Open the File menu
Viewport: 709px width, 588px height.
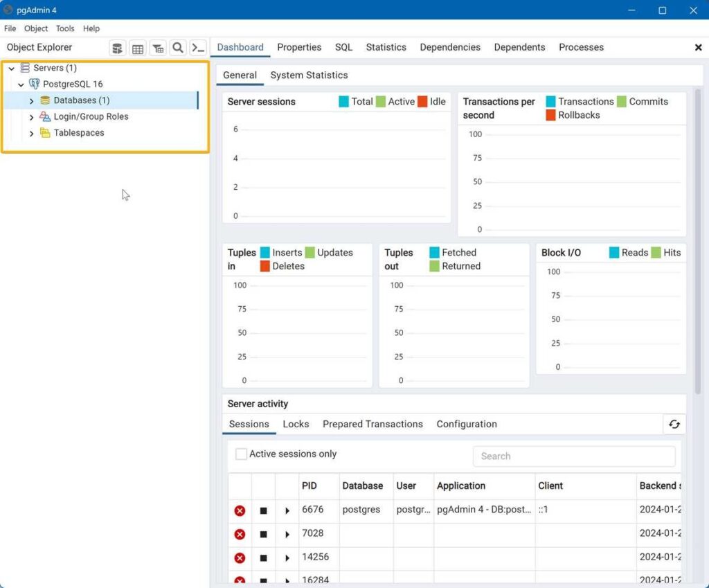point(10,28)
